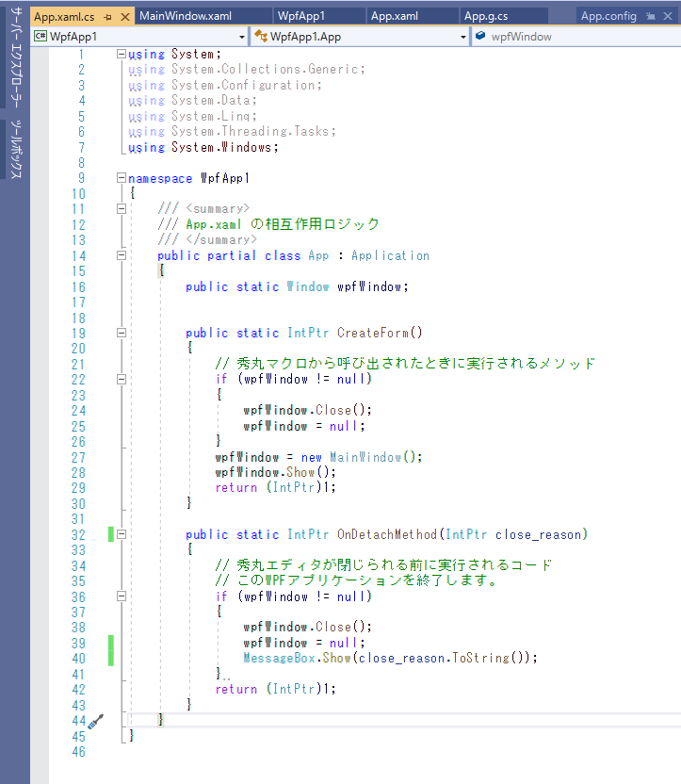
Task: Close the App.xaml.cs tab
Action: coord(125,16)
